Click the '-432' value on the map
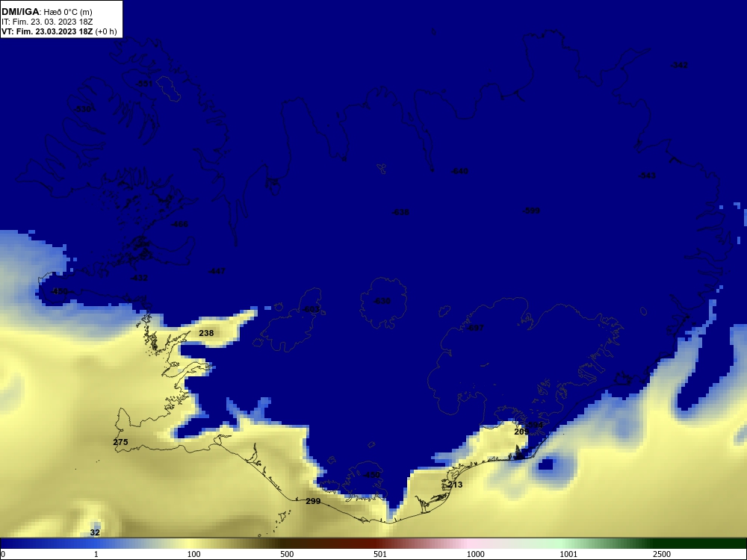Image resolution: width=747 pixels, height=560 pixels. coord(139,278)
